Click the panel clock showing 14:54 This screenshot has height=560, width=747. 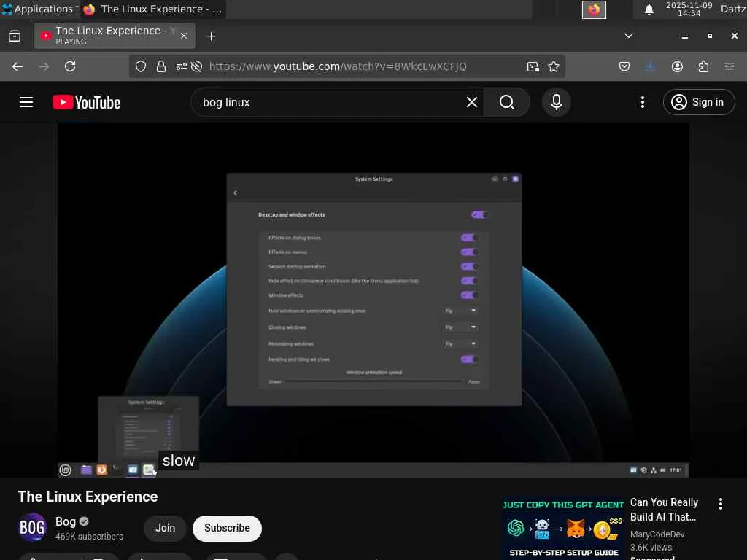(x=689, y=9)
